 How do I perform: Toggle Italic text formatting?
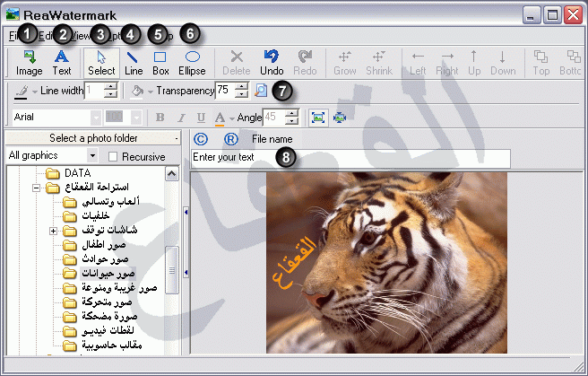tap(181, 118)
